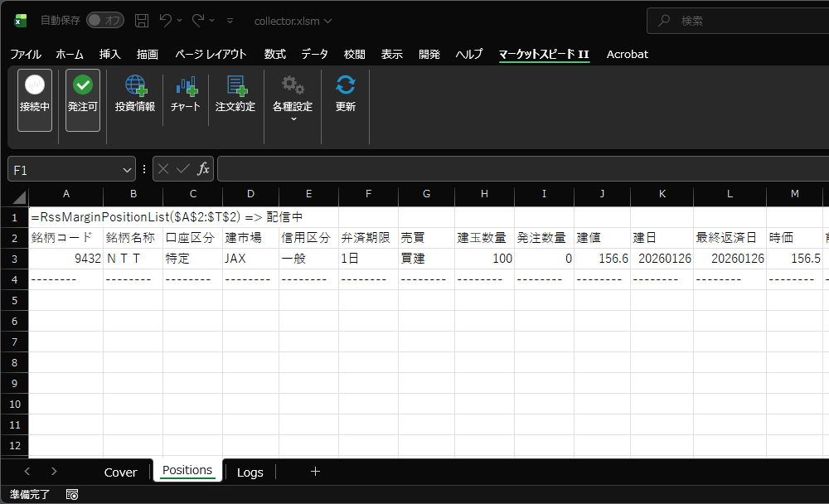Switch to the 開発 ribbon tab
The image size is (829, 504).
tap(429, 54)
